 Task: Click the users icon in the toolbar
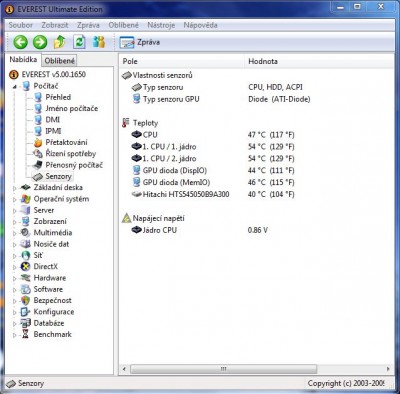coord(99,42)
